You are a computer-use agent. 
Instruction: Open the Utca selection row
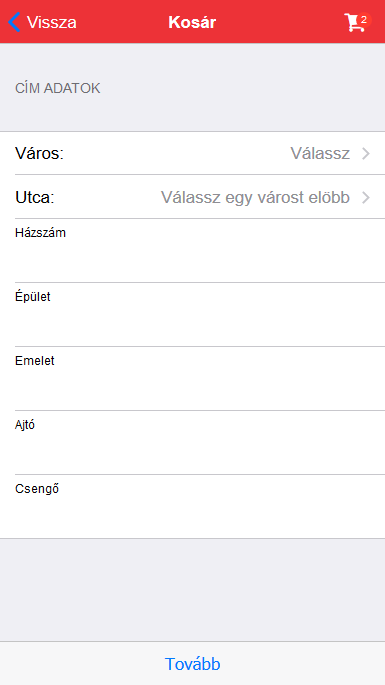(x=192, y=197)
